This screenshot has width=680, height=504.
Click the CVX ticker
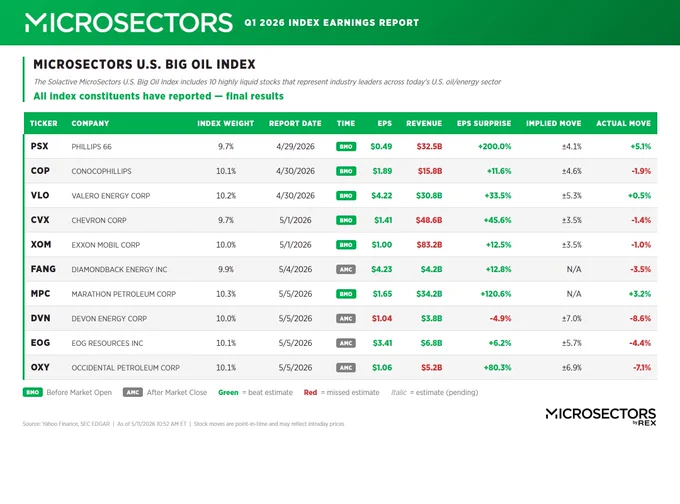[40, 220]
